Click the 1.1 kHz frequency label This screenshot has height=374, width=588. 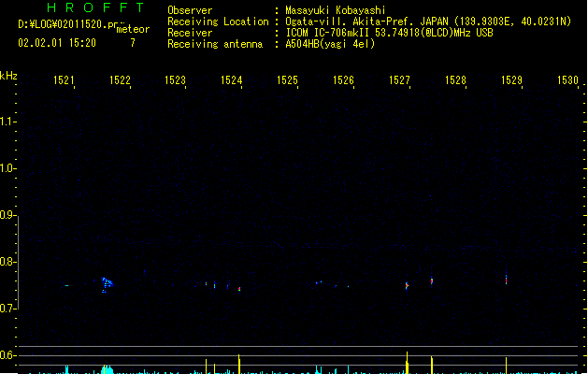pos(7,122)
